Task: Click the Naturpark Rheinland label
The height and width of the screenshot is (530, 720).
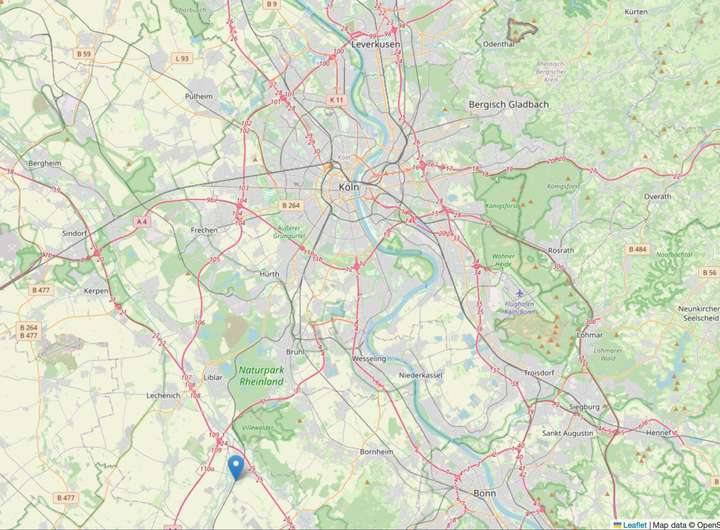Action: point(261,376)
